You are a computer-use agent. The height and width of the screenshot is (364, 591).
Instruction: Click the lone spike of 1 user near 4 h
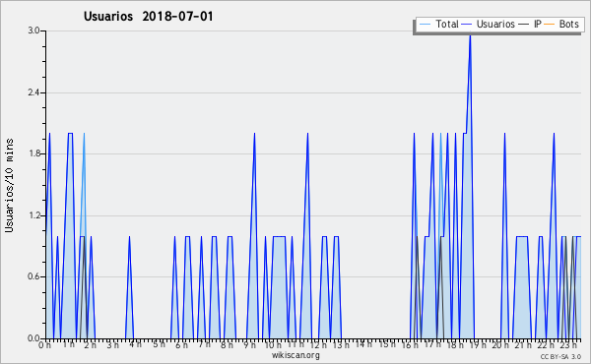tap(129, 236)
